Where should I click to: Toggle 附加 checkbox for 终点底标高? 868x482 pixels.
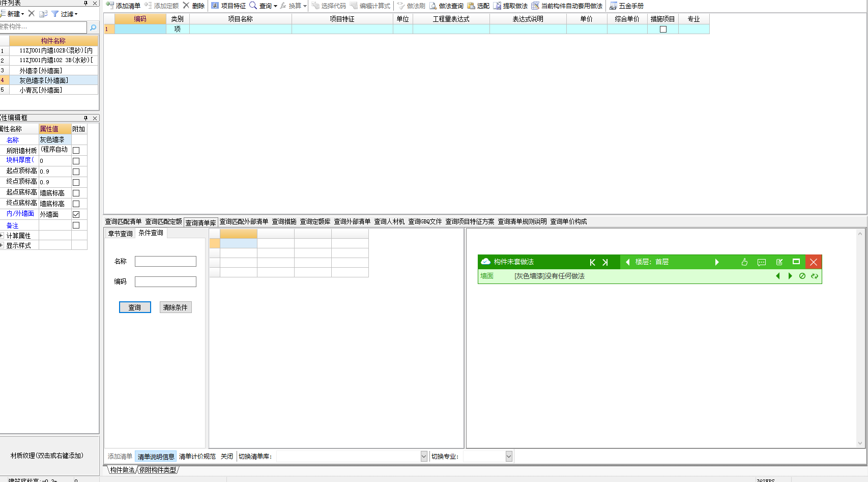point(76,204)
